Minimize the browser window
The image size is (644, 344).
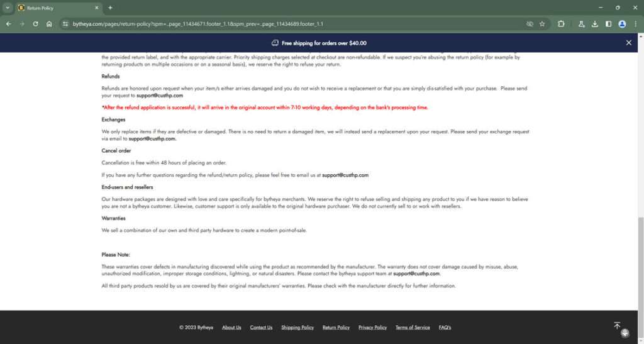[x=601, y=8]
